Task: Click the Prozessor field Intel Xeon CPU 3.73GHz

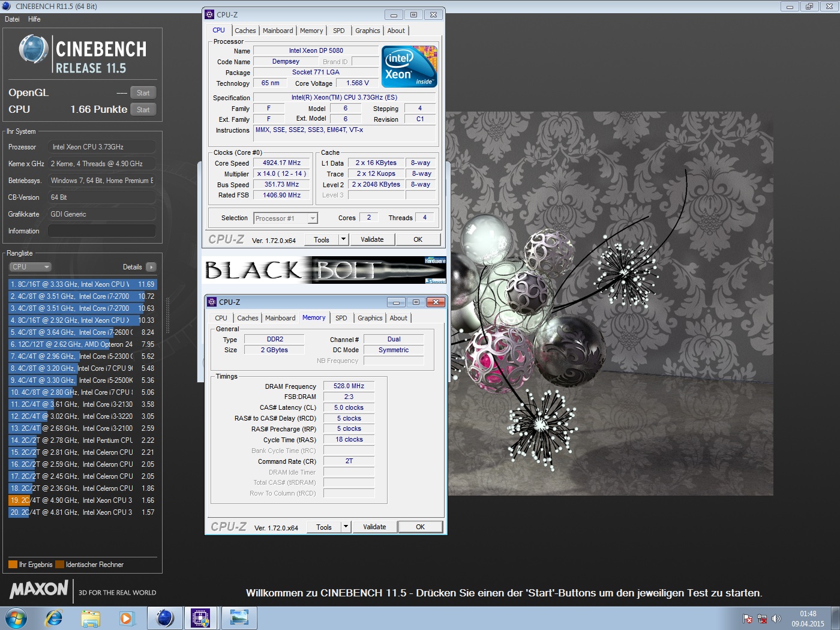Action: (102, 147)
